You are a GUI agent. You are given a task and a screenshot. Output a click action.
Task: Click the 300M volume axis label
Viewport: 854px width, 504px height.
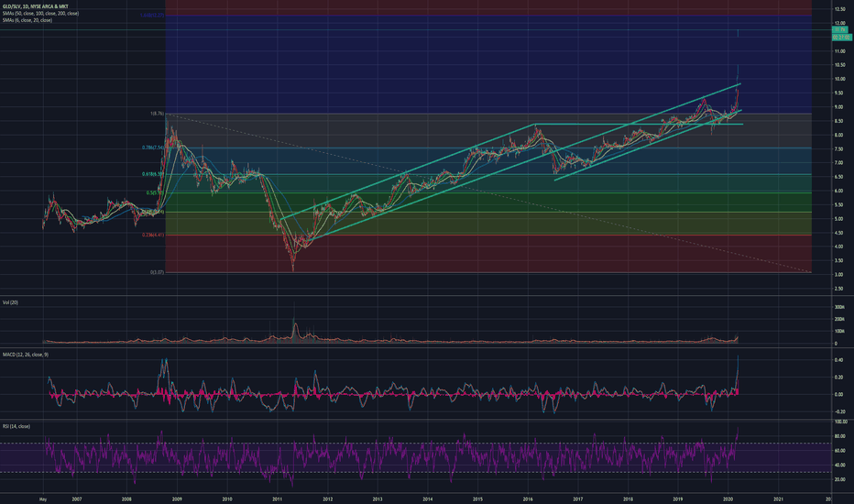tap(839, 307)
